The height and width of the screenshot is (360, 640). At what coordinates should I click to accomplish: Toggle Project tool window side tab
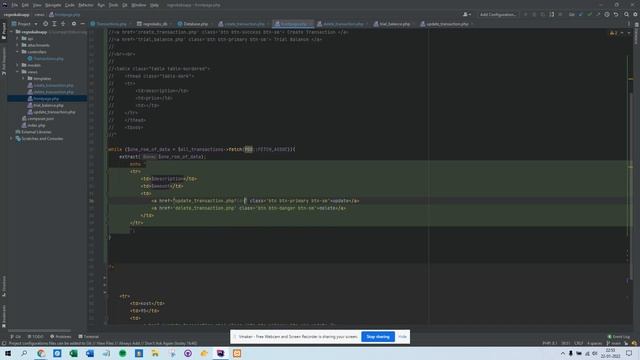pyautogui.click(x=4, y=31)
